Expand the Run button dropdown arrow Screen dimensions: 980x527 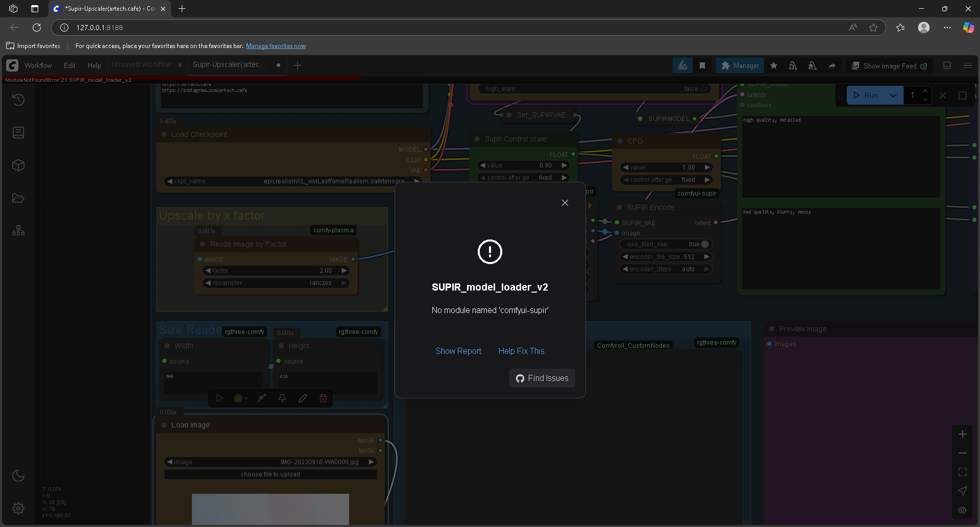click(x=893, y=95)
